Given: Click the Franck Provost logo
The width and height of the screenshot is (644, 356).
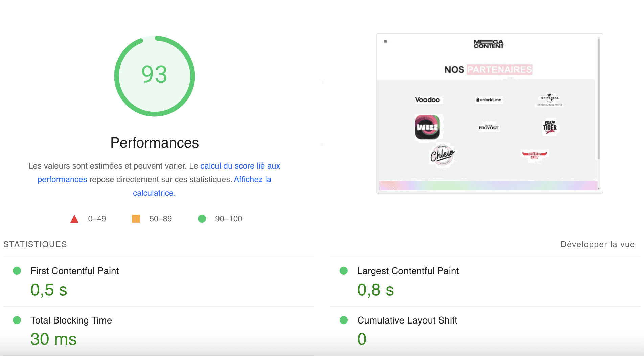Looking at the screenshot, I should (x=488, y=127).
